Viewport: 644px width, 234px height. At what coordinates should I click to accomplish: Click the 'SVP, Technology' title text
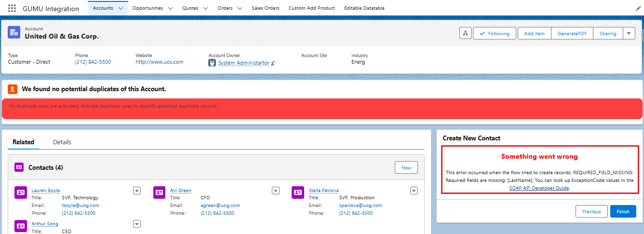(x=80, y=197)
